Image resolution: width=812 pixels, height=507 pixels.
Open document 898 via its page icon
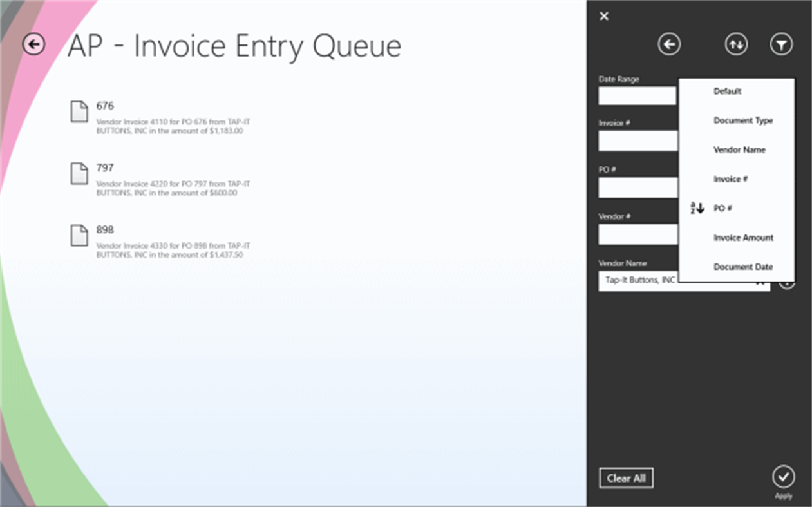pyautogui.click(x=79, y=236)
